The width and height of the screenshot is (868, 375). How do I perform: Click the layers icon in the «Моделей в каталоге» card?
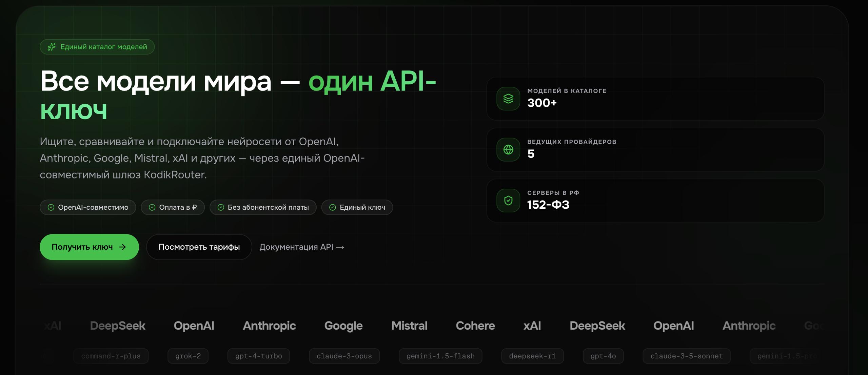[x=508, y=99]
